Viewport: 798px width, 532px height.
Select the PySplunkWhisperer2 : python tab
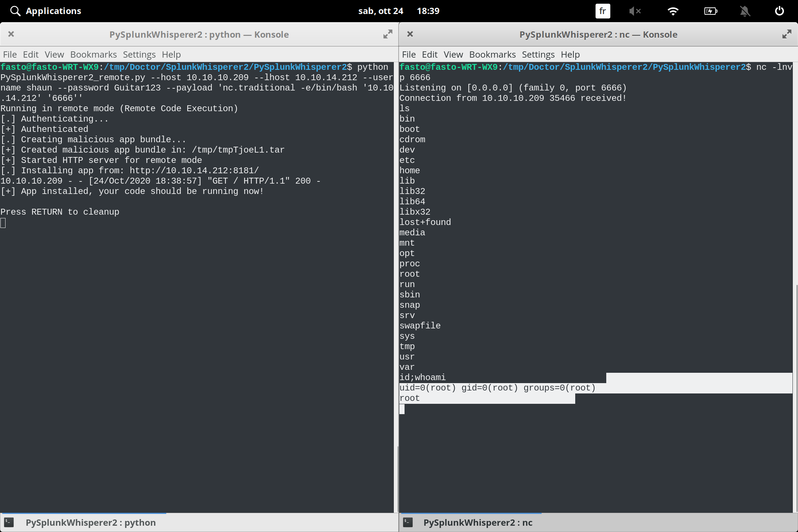(90, 522)
